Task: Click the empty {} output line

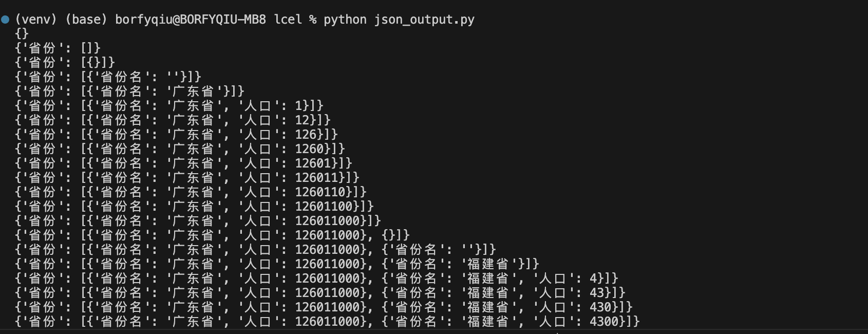Action: (22, 33)
